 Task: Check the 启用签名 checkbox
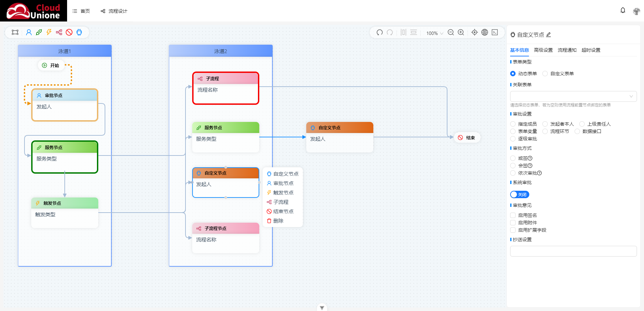coord(513,215)
